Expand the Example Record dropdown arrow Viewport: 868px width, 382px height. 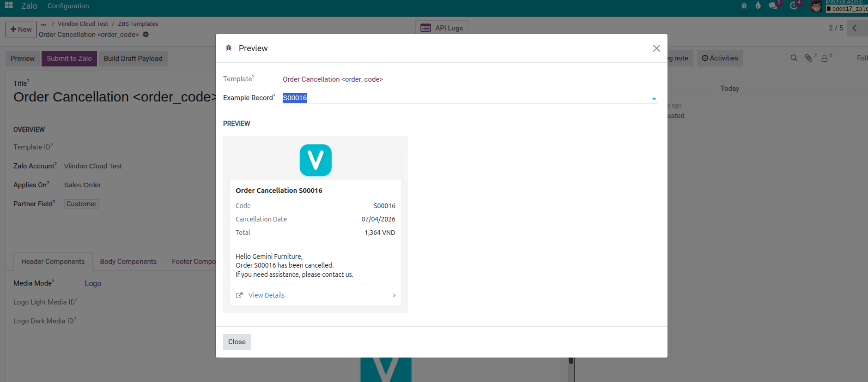point(654,99)
